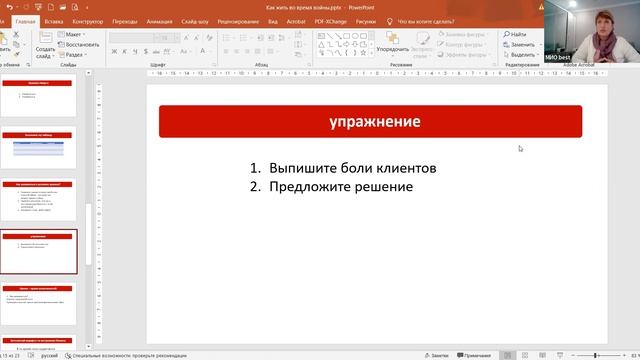Viewport: 640px width, 360px height.
Task: Click the Copy icon in clipboard group
Action: point(16,44)
